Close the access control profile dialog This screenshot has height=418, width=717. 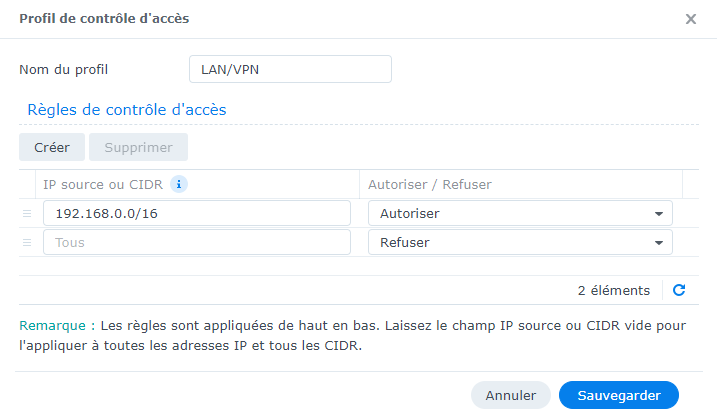(690, 19)
